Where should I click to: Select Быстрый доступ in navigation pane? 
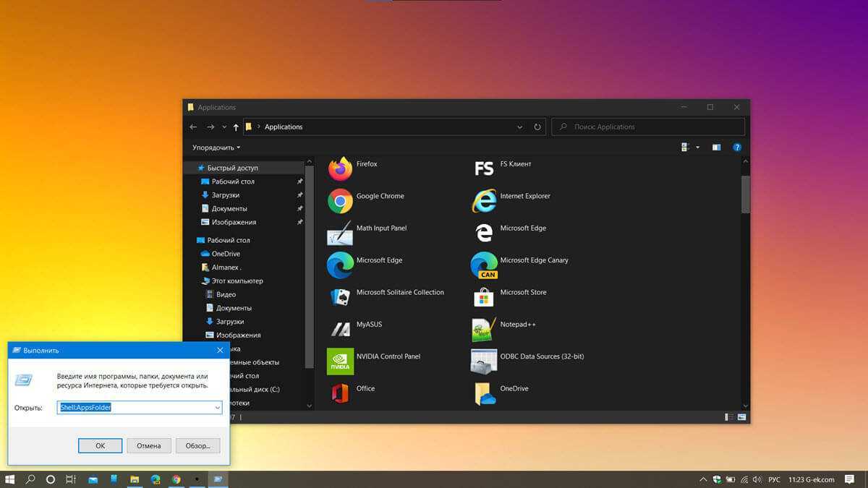(232, 168)
